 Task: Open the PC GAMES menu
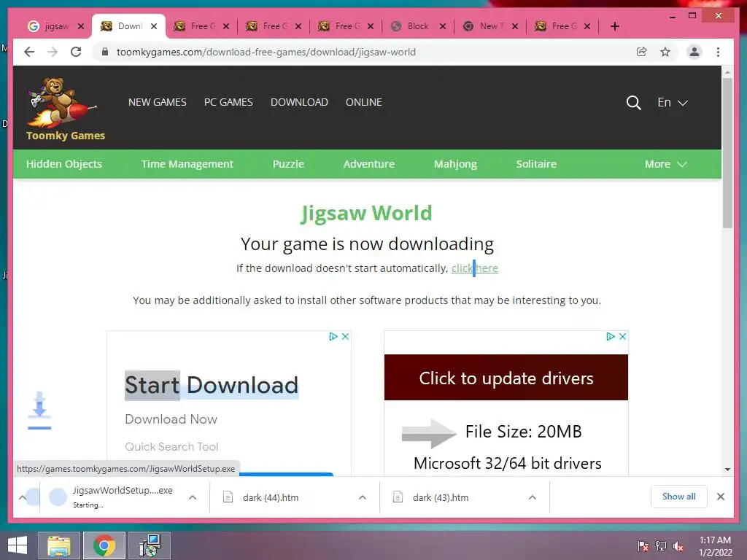[228, 102]
